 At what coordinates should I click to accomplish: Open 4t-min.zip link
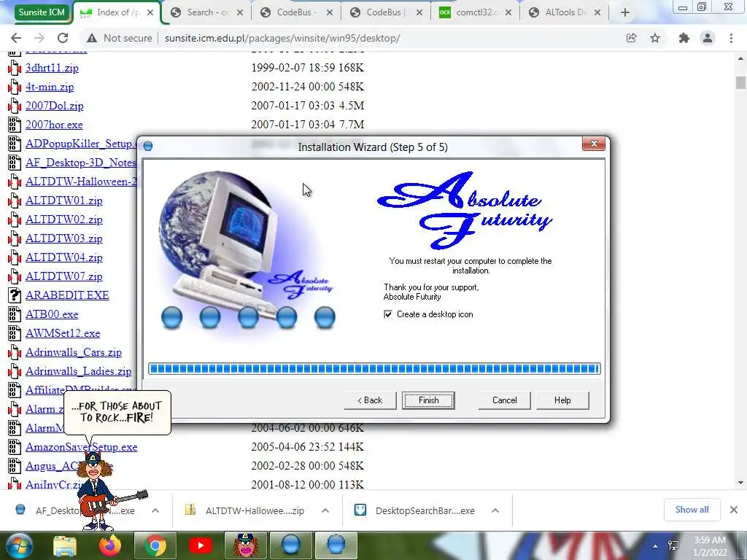pos(50,87)
